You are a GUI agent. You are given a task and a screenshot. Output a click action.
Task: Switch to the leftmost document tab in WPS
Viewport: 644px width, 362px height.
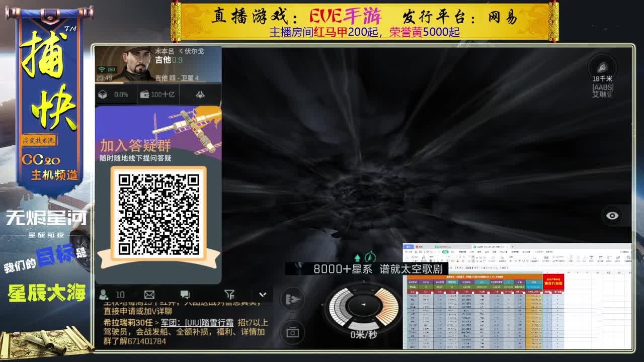tap(420, 246)
